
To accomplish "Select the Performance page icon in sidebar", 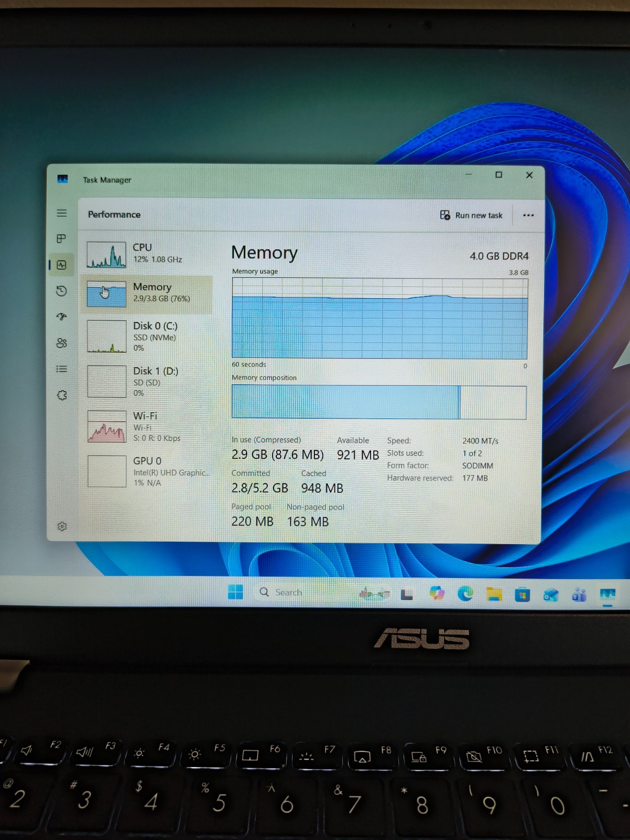I will pyautogui.click(x=61, y=265).
